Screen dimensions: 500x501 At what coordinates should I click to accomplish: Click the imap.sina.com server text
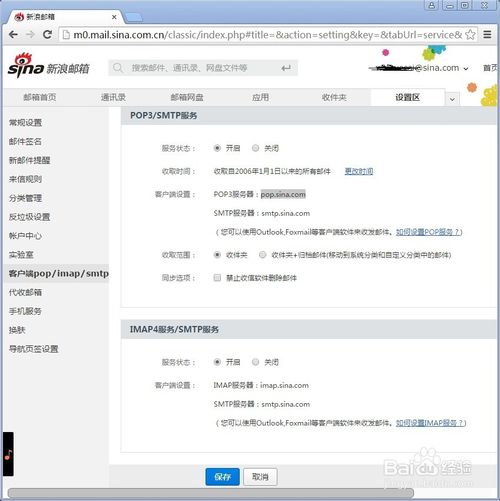(284, 385)
